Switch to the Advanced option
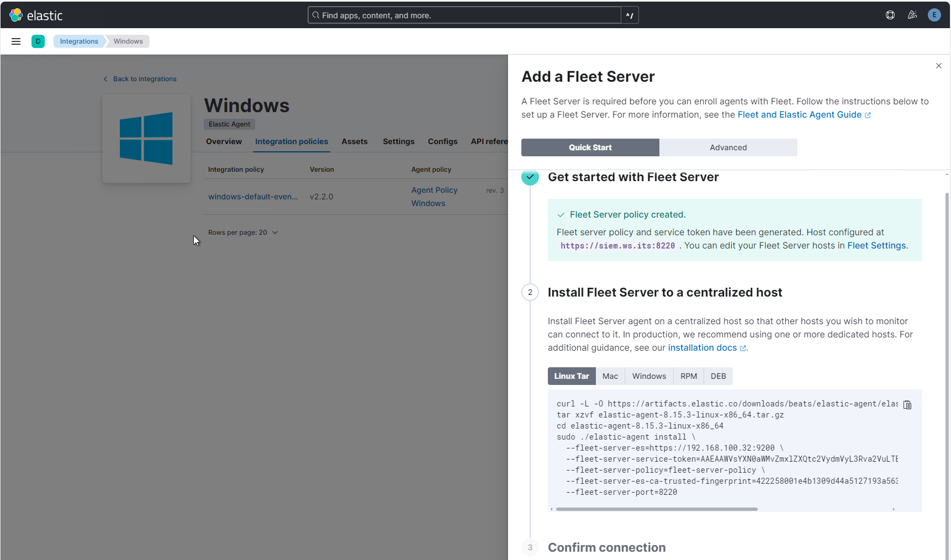The height and width of the screenshot is (560, 951). click(728, 147)
